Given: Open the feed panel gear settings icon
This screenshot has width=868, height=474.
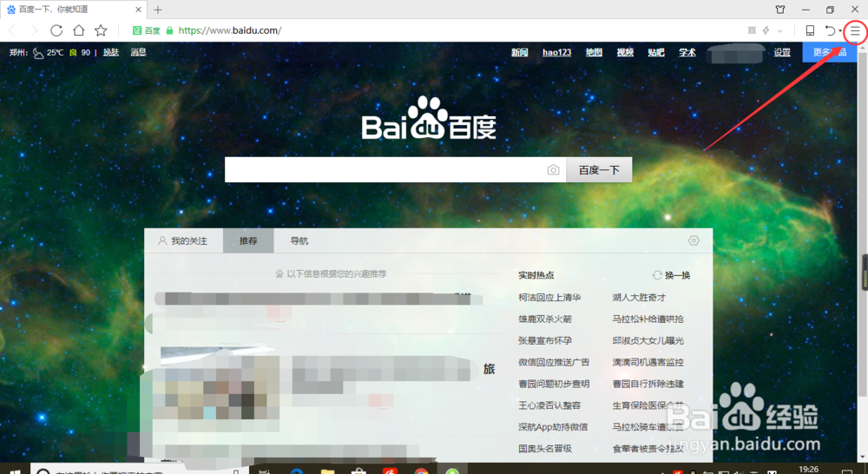Looking at the screenshot, I should tap(694, 240).
